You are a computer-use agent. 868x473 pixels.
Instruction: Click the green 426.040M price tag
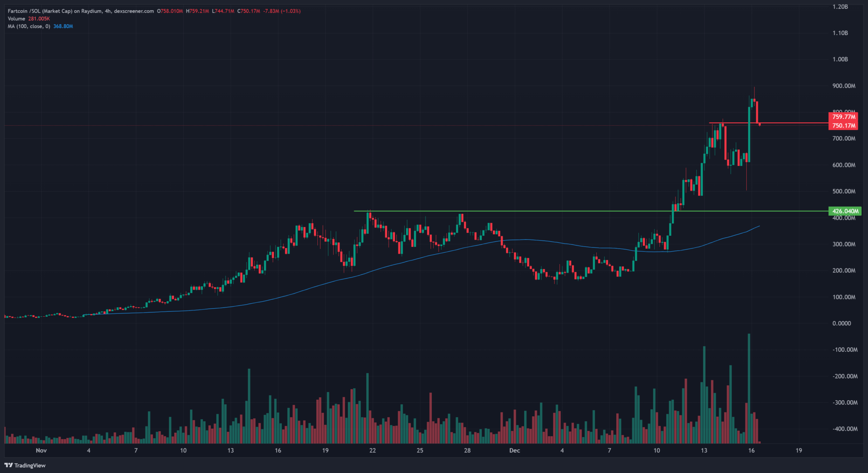coord(845,211)
